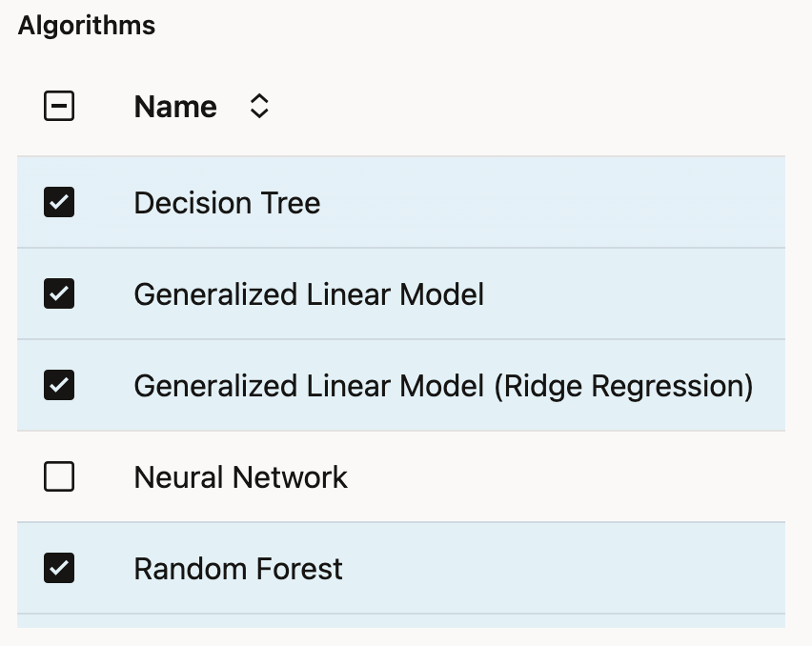Image resolution: width=812 pixels, height=646 pixels.
Task: Uncheck Generalized Linear Model (Ridge Regression)
Action: pos(58,385)
